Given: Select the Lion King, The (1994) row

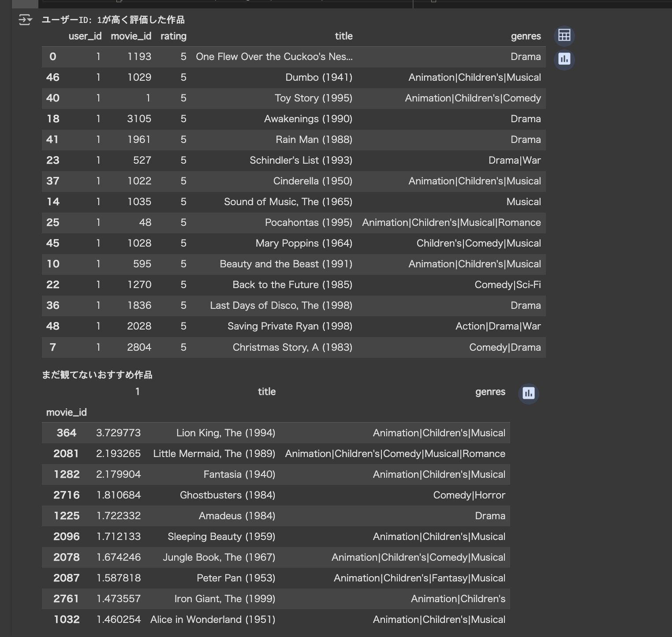Looking at the screenshot, I should pyautogui.click(x=276, y=433).
